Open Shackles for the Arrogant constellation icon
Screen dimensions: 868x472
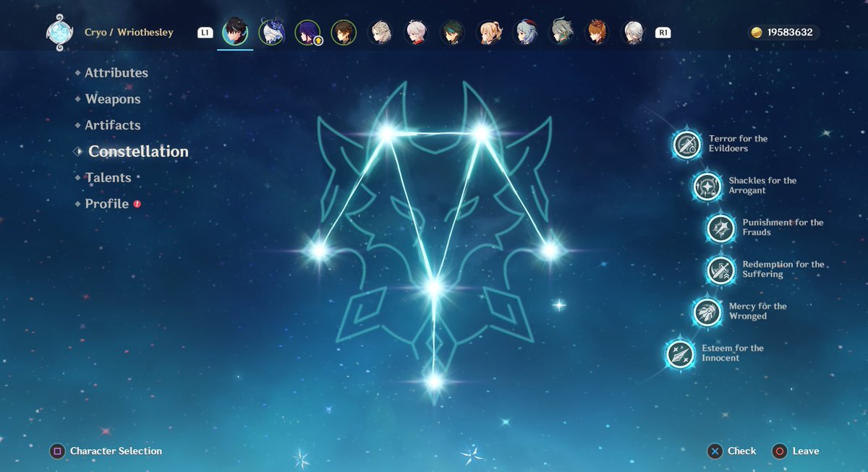tap(707, 186)
